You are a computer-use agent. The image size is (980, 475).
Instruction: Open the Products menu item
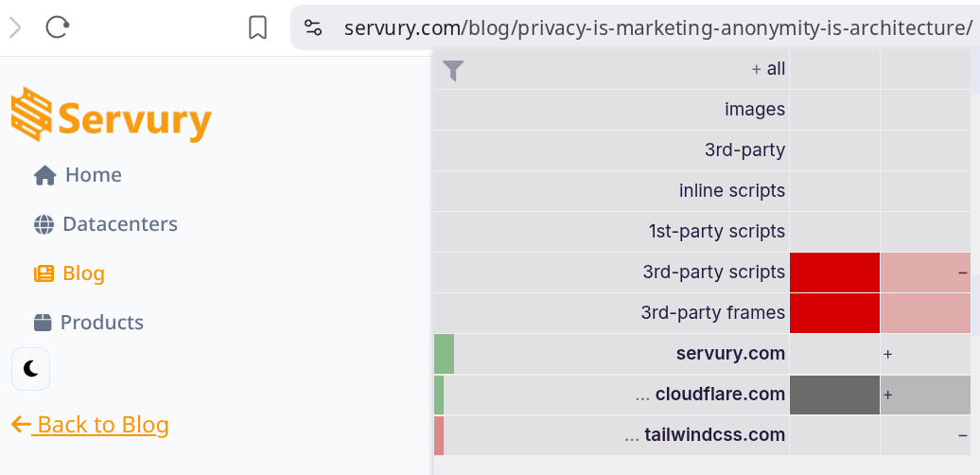pyautogui.click(x=101, y=323)
